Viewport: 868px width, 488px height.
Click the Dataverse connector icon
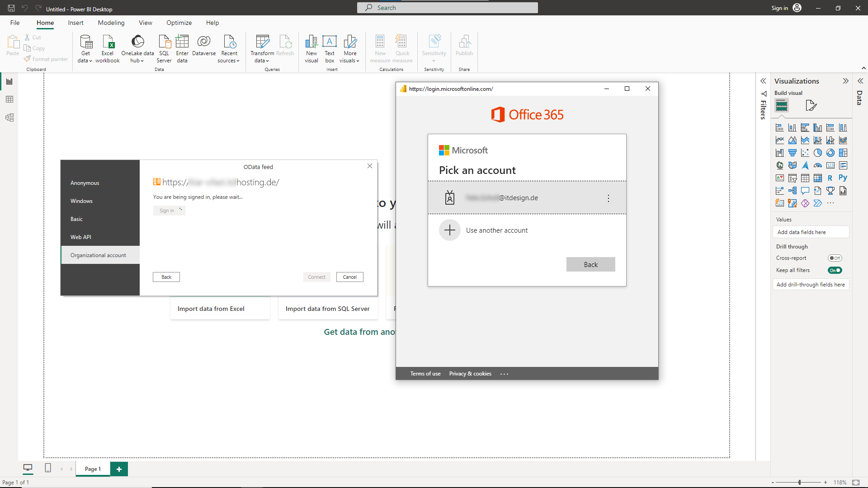(204, 45)
